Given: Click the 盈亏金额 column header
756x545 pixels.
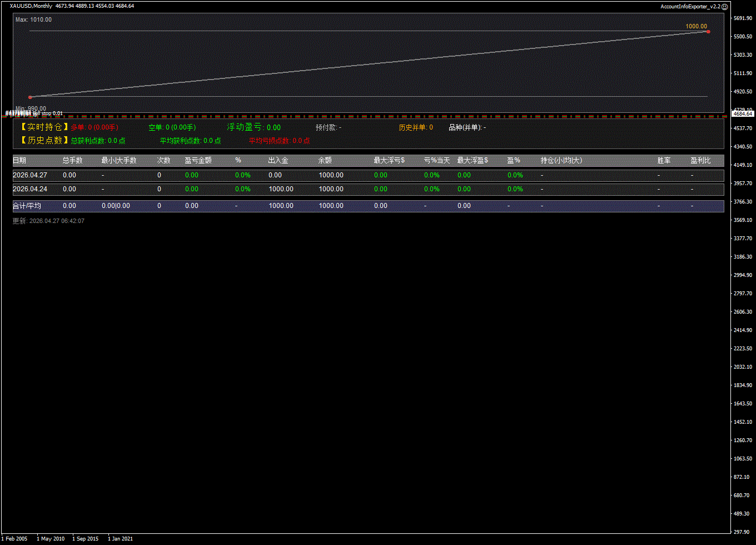Looking at the screenshot, I should pos(198,161).
